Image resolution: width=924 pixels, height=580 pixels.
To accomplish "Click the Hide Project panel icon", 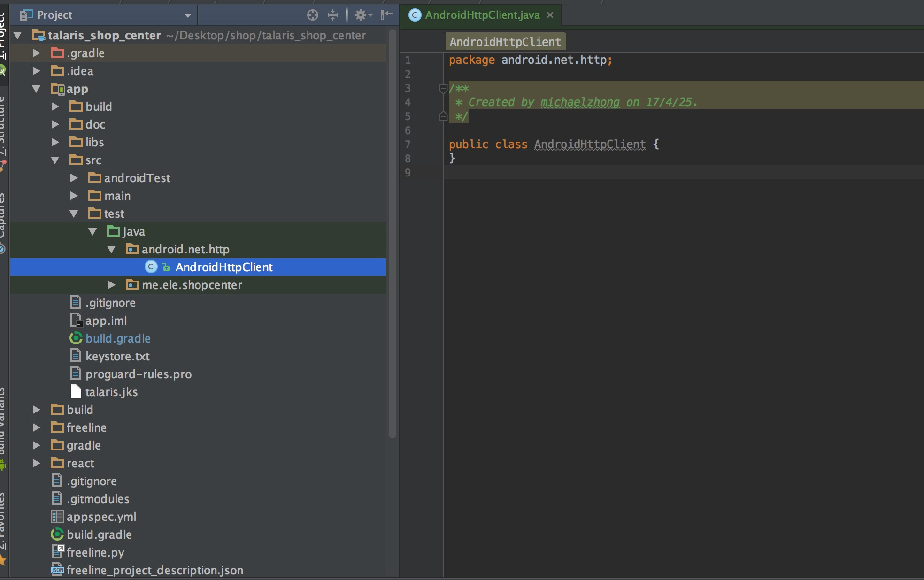I will pos(386,15).
